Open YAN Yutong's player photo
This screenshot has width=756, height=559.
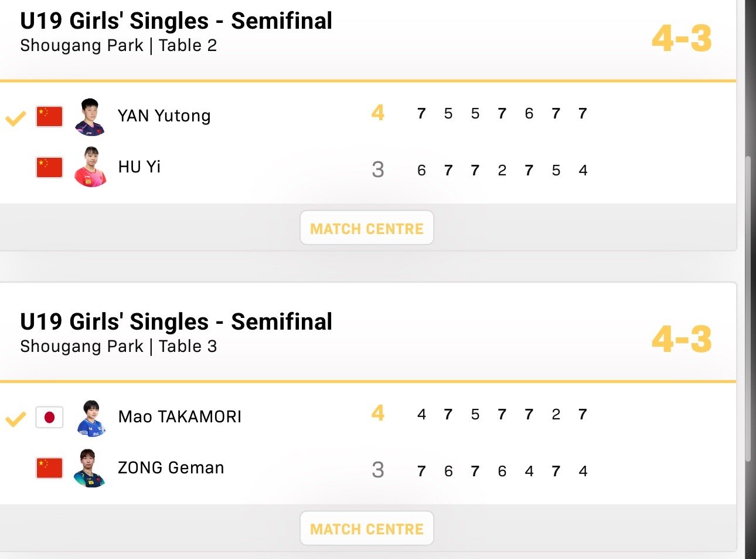point(90,117)
